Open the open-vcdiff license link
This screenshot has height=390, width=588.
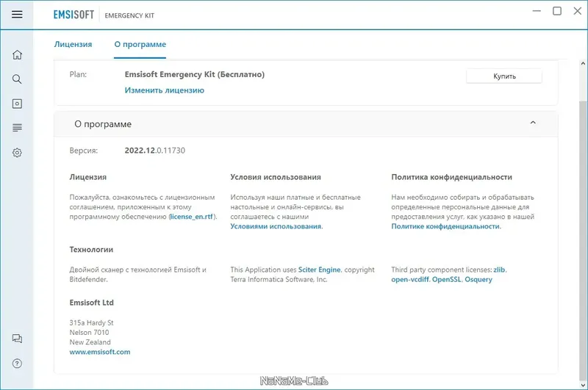(410, 280)
